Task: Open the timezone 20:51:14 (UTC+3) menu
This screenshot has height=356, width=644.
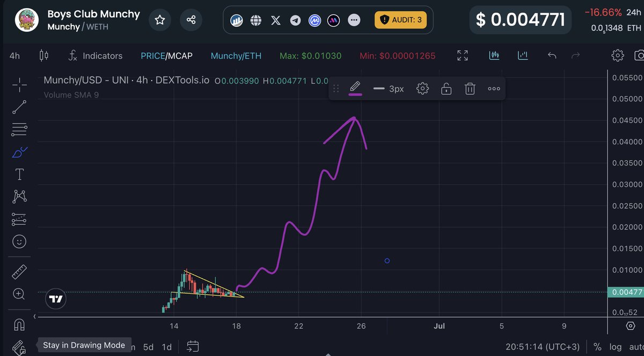Action: coord(543,347)
